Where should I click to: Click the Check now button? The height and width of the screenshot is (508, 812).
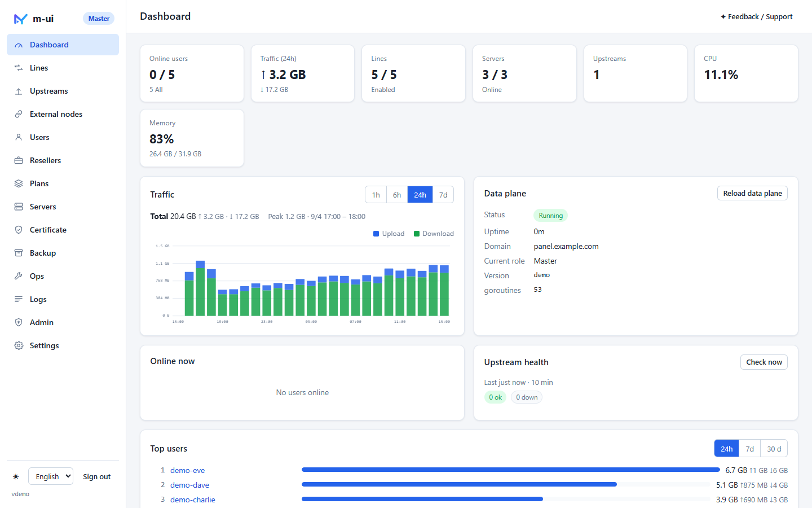coord(764,362)
